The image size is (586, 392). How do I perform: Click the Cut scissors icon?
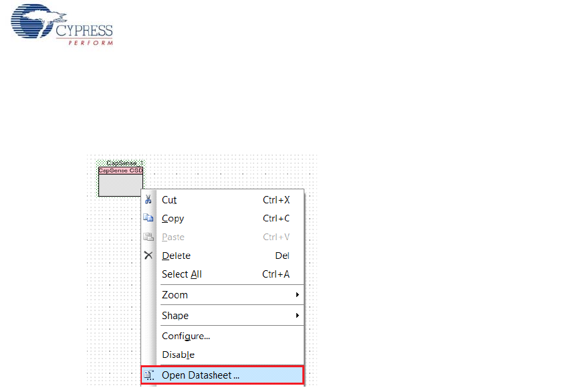click(149, 199)
